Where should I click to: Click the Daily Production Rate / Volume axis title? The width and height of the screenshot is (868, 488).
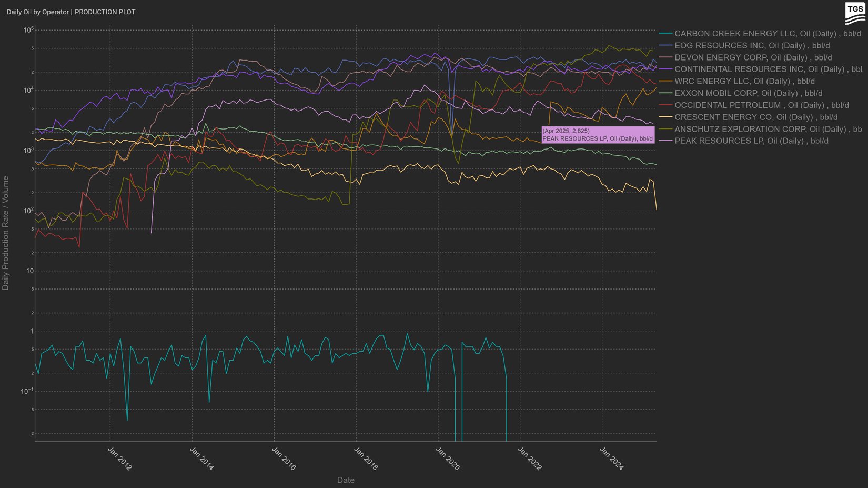coord(6,233)
